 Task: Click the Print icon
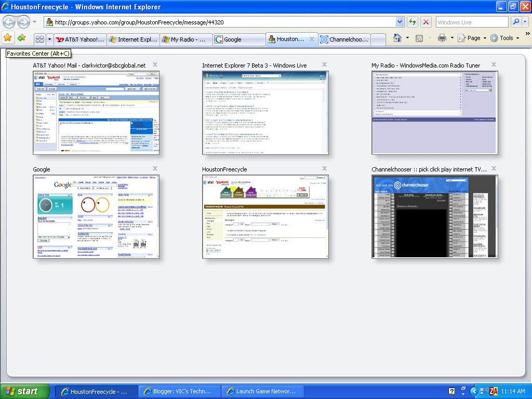click(x=442, y=38)
